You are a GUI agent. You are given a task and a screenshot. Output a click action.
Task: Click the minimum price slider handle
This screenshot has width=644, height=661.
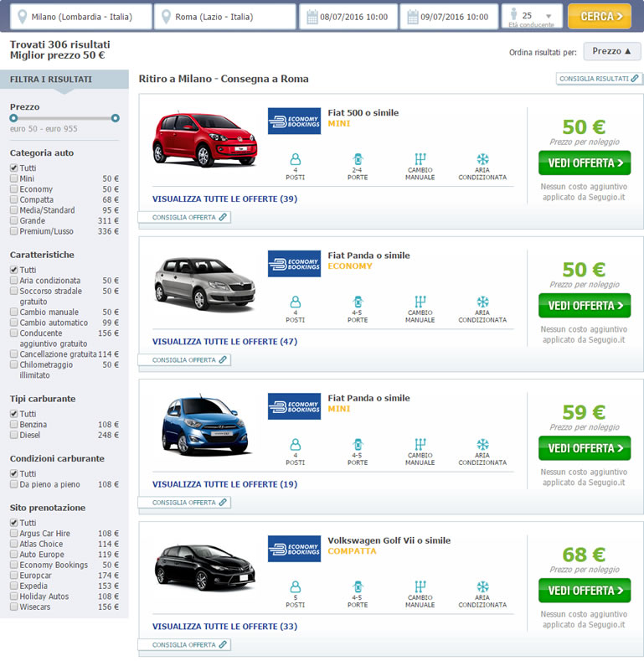pos(14,118)
